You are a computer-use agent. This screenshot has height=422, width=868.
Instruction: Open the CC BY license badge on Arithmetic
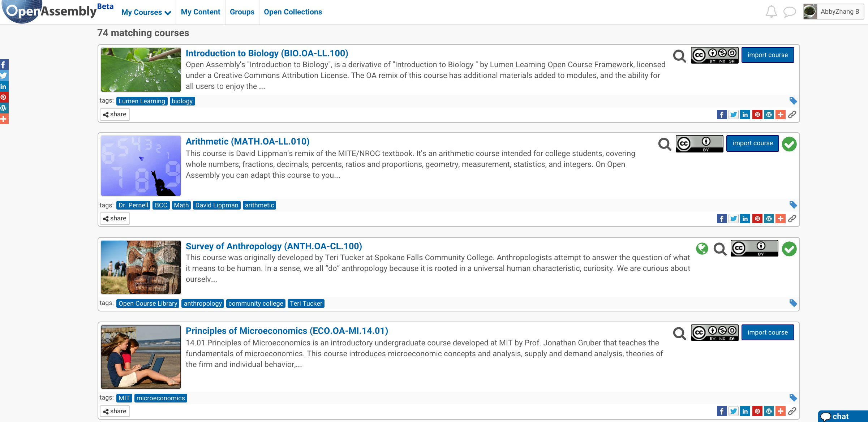(x=699, y=144)
